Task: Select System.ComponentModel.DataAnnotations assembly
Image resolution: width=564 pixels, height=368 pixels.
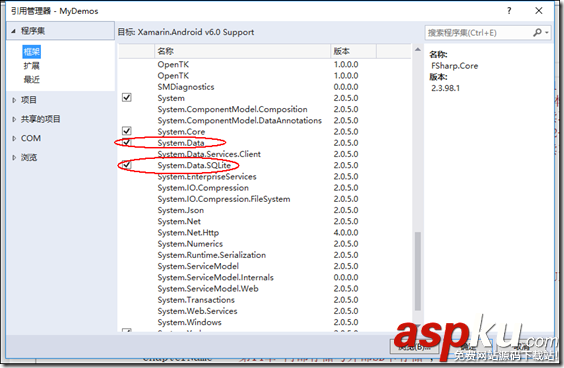Action: [x=265, y=120]
